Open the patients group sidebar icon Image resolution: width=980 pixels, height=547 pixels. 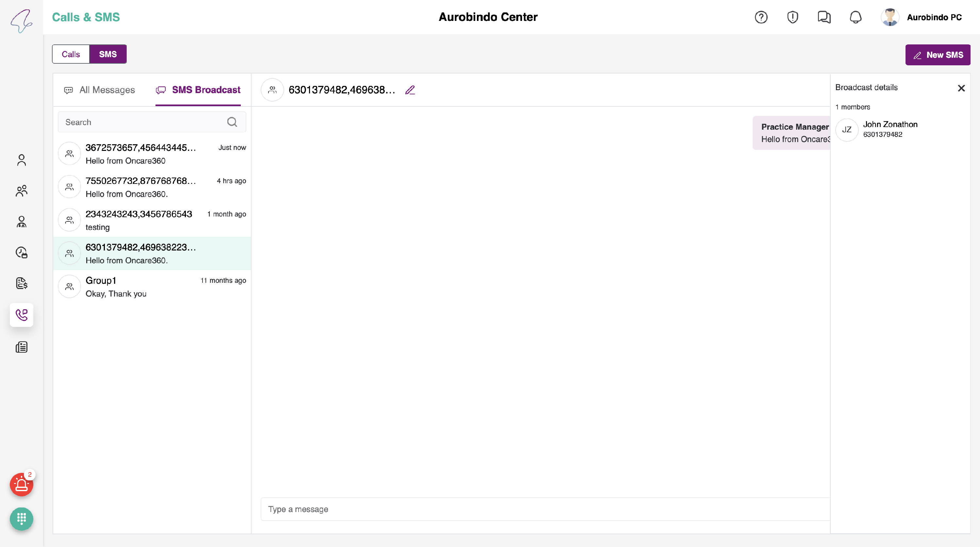point(21,191)
